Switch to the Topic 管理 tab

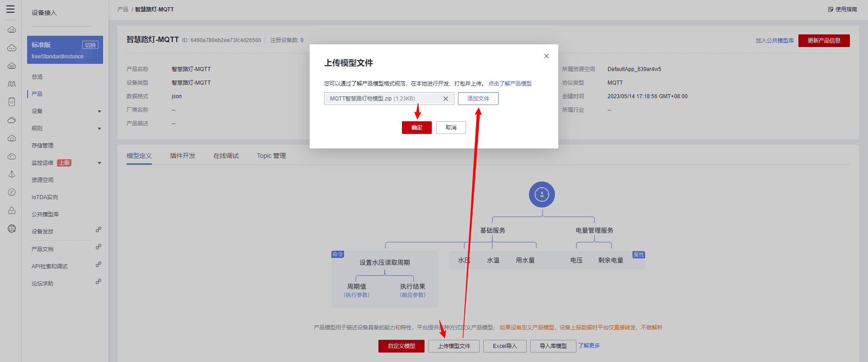(x=271, y=156)
